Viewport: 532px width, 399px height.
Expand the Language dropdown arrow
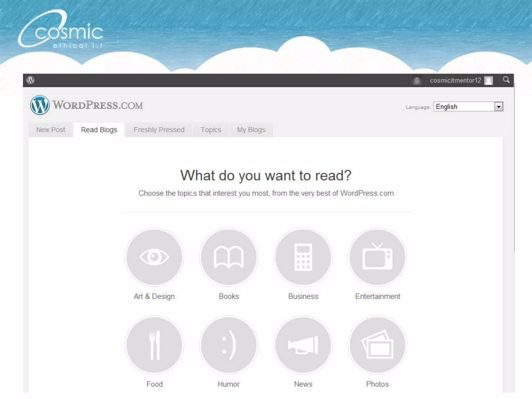[x=498, y=107]
